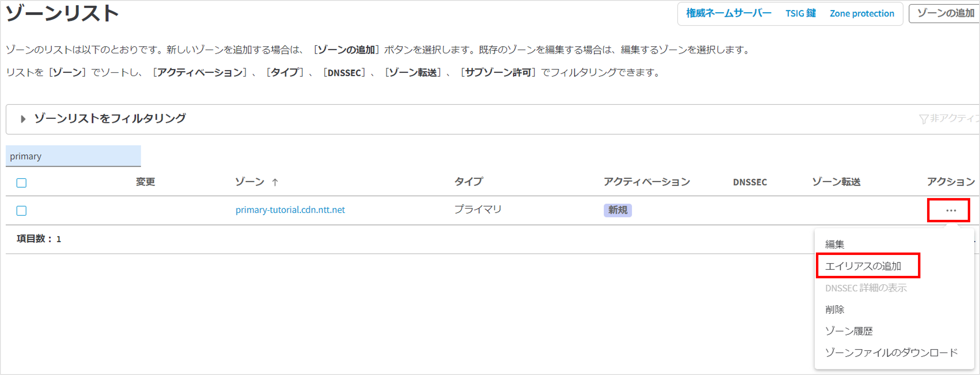Image resolution: width=980 pixels, height=375 pixels.
Task: Open the TSIG 鍵 link
Action: [x=800, y=13]
